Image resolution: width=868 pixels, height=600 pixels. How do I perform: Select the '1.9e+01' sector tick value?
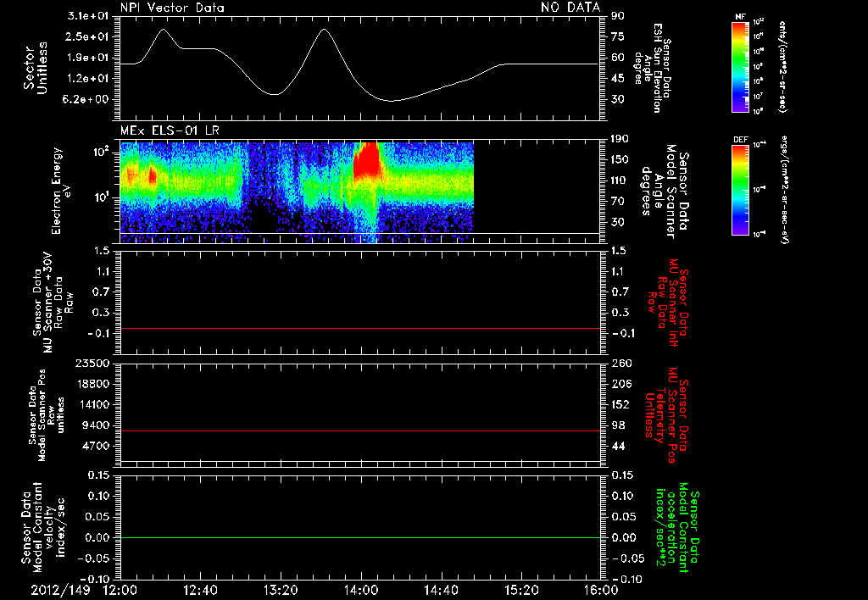point(88,58)
